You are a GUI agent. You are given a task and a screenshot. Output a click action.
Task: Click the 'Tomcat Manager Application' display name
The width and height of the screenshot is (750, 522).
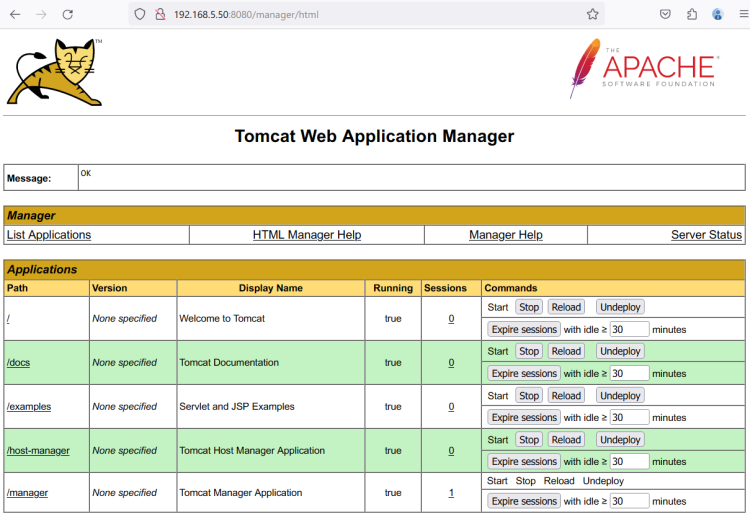click(x=241, y=493)
